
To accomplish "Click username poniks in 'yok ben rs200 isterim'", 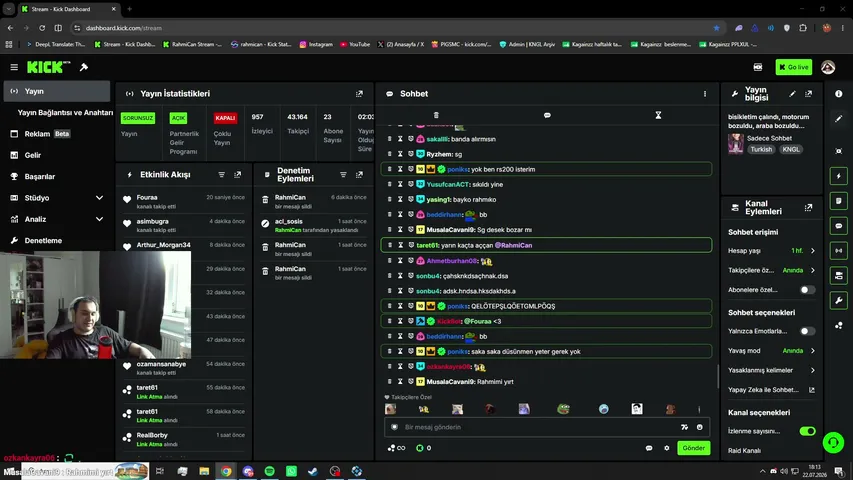I will click(457, 169).
